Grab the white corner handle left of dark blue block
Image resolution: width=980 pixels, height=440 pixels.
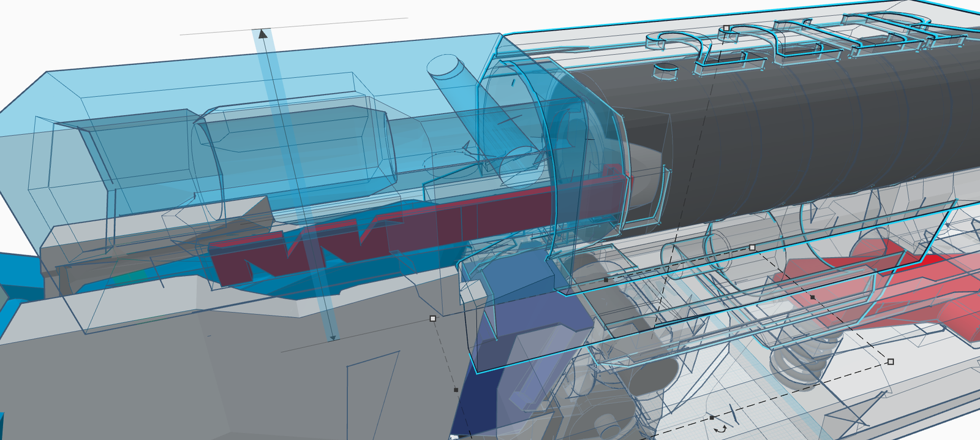pos(433,319)
